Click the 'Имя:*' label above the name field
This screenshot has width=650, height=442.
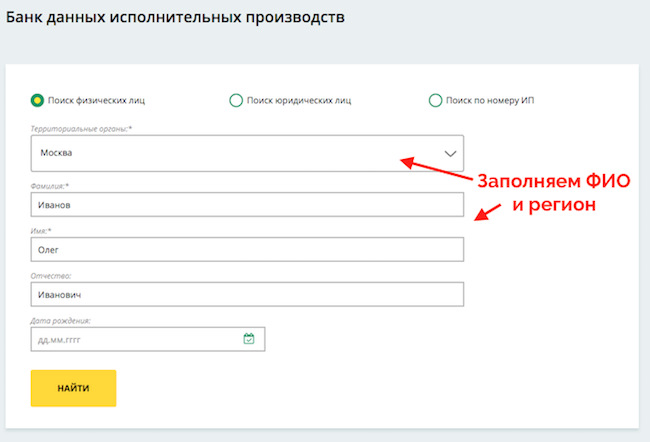41,231
